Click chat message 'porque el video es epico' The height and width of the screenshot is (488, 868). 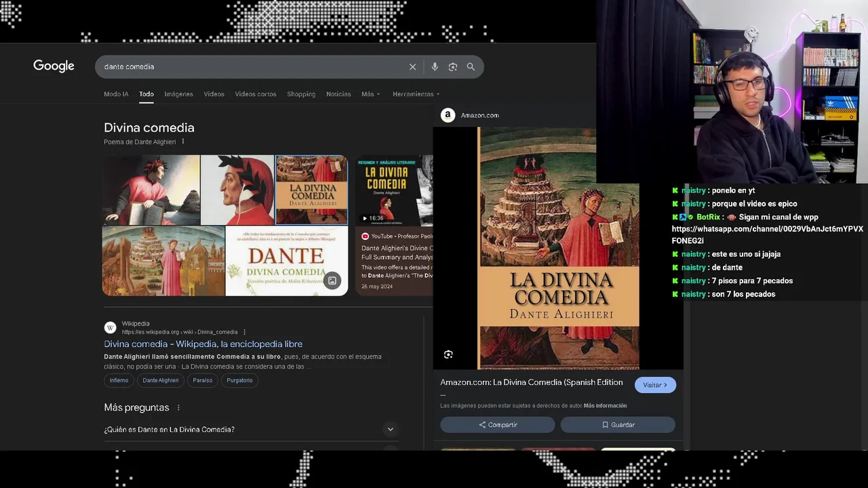point(755,203)
